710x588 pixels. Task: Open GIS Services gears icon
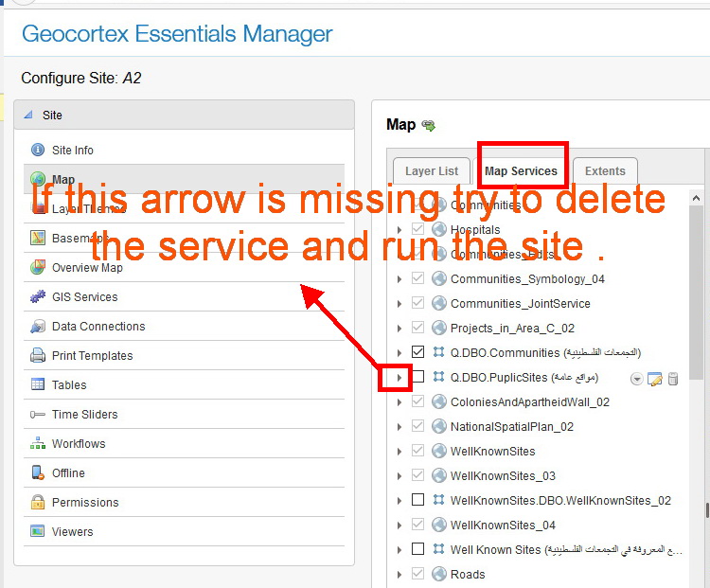(x=38, y=296)
